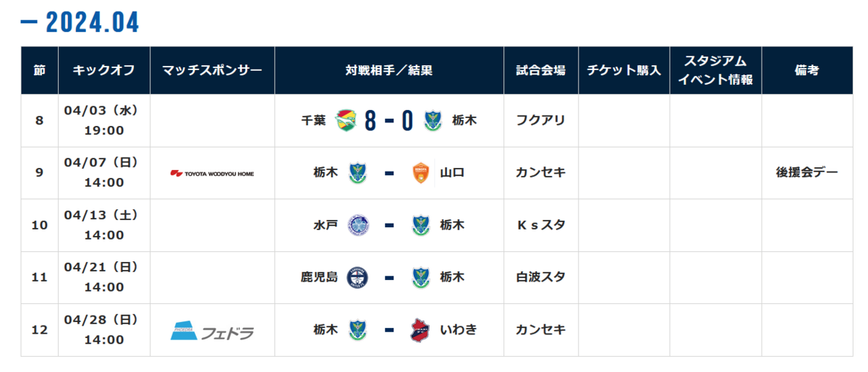Image resolution: width=868 pixels, height=372 pixels.
Task: Select the フクアリ venue name
Action: pos(540,121)
